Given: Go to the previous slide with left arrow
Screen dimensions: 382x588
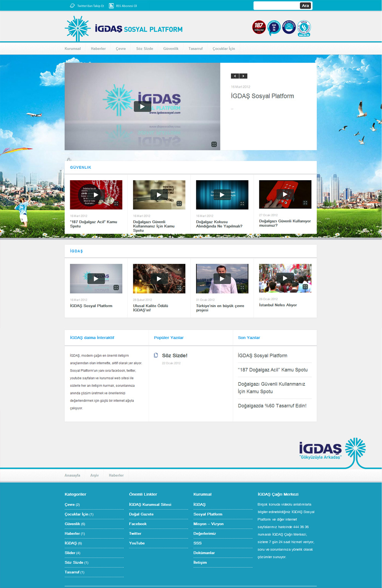Looking at the screenshot, I should [235, 76].
